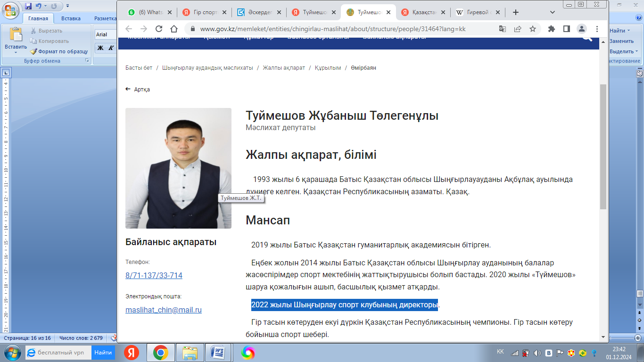The height and width of the screenshot is (362, 644).
Task: Click the deputy's portrait photo
Action: 178,168
